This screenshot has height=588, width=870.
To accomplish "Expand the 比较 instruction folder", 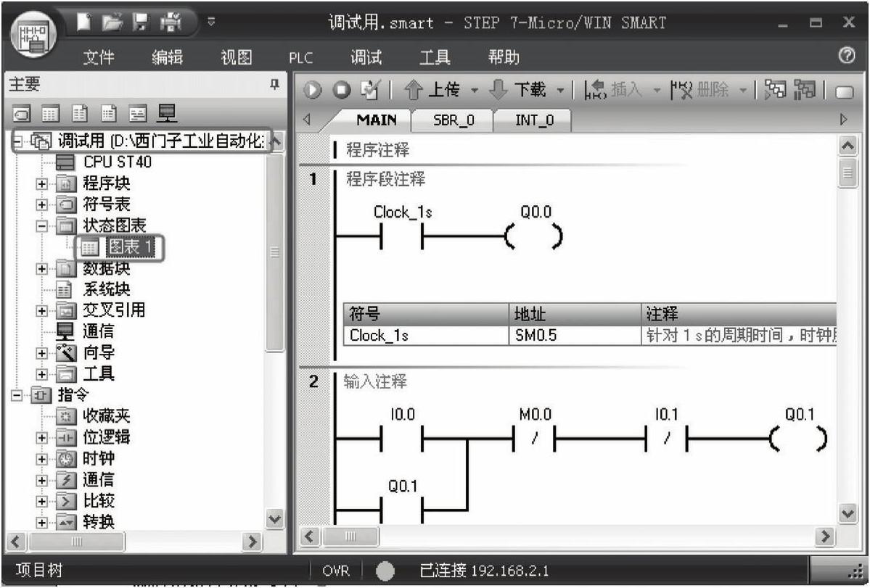I will point(42,502).
